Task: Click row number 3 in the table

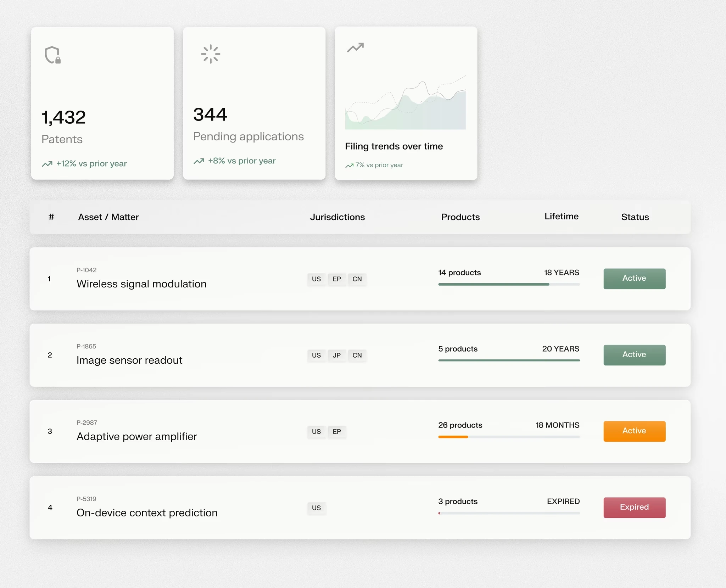Action: click(x=50, y=431)
